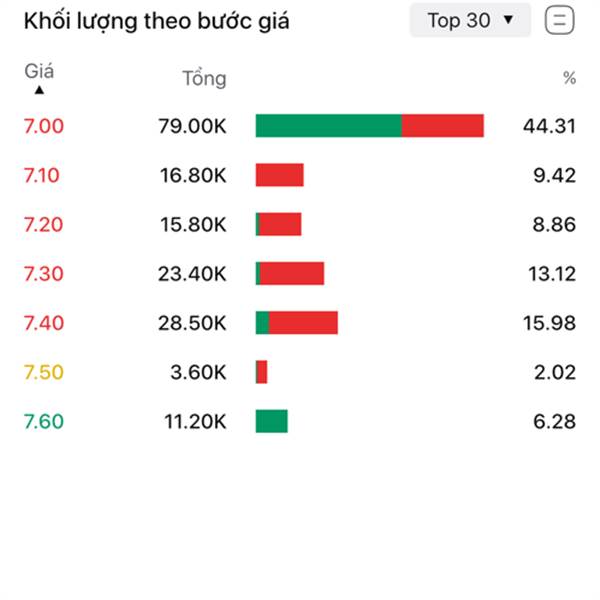This screenshot has width=600, height=600.
Task: Click the small red bar at 7.50
Action: [261, 372]
